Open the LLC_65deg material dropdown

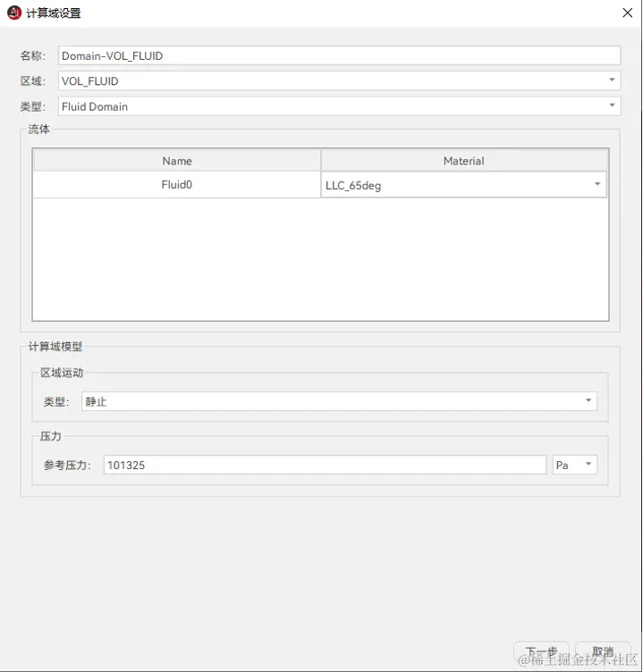(464, 185)
